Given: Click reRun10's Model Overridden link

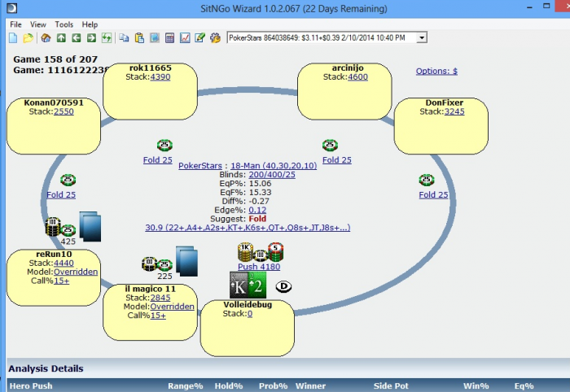Looking at the screenshot, I should 76,272.
